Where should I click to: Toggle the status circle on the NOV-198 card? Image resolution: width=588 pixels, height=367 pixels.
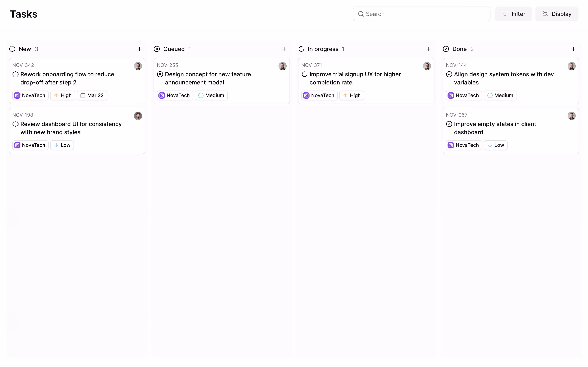pyautogui.click(x=16, y=124)
